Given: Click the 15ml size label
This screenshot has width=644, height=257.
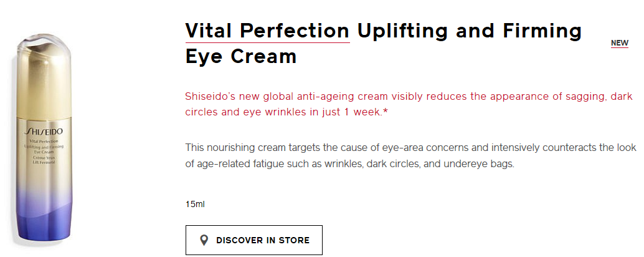Looking at the screenshot, I should pyautogui.click(x=194, y=204).
